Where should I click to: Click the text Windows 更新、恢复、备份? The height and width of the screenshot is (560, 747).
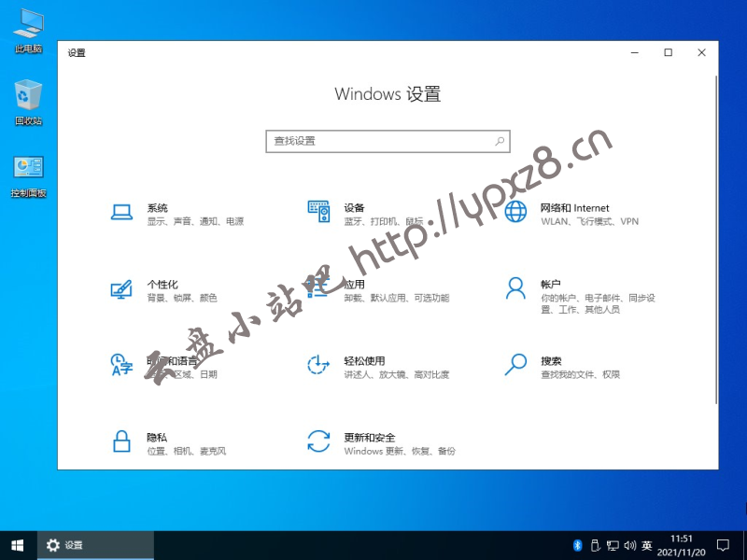pos(400,451)
